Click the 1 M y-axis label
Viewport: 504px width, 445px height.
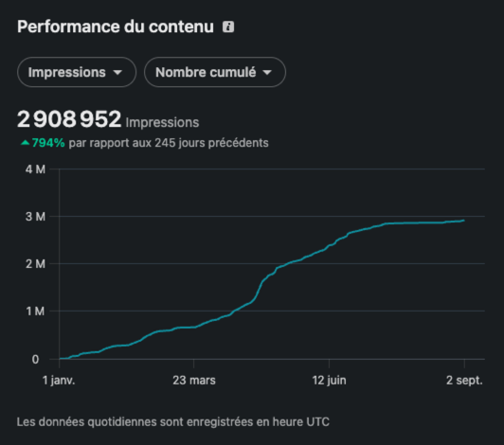click(35, 311)
